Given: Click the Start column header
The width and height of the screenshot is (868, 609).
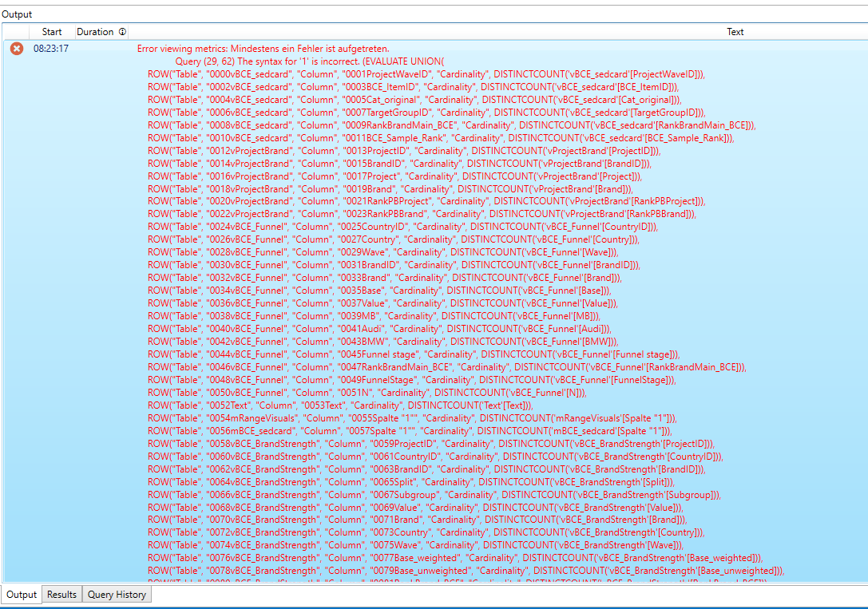Looking at the screenshot, I should point(51,32).
